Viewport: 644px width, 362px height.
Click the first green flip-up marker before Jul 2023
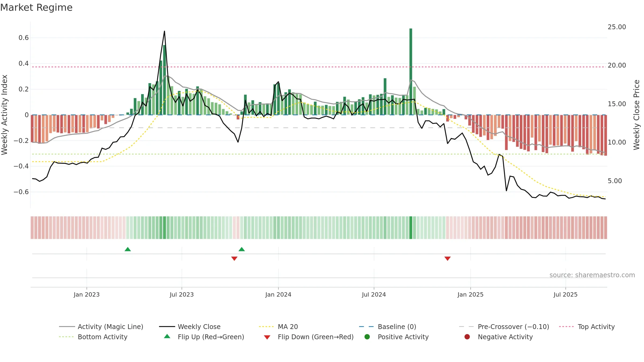pos(128,249)
